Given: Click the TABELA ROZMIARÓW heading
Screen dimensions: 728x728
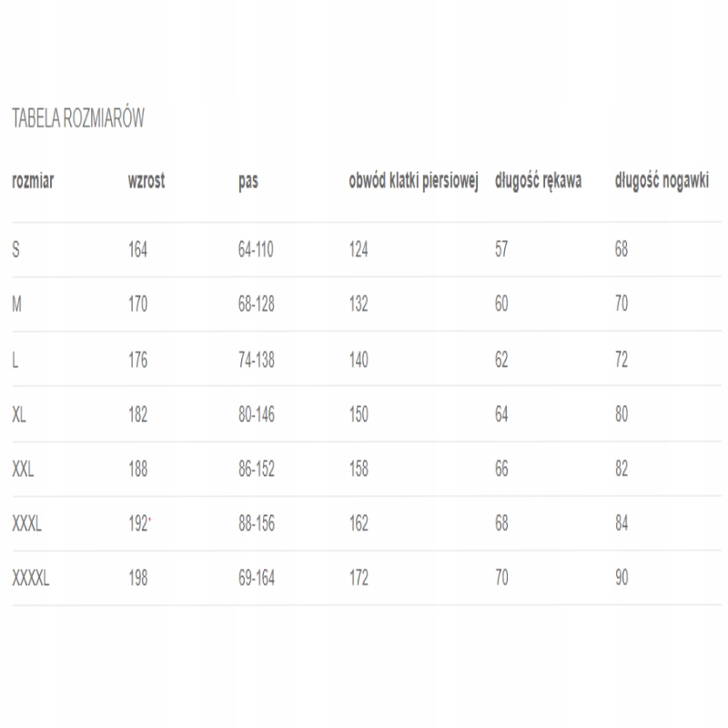Looking at the screenshot, I should coord(77,119).
